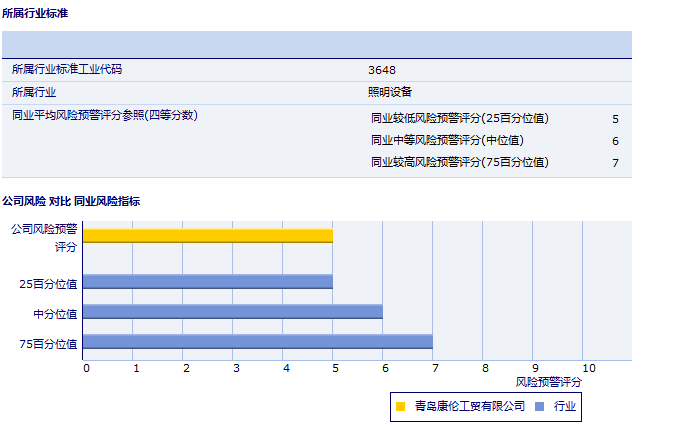Click the blue 75百分位值 bar in chart
The image size is (674, 425).
coord(257,342)
